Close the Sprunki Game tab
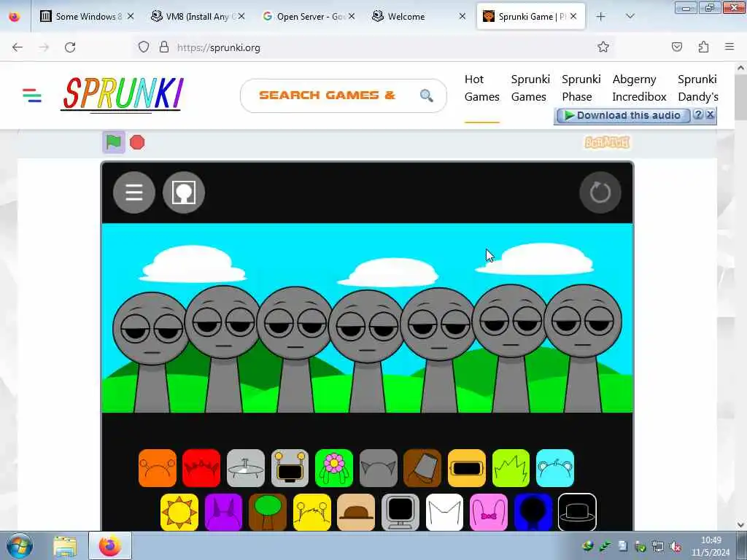 573,17
